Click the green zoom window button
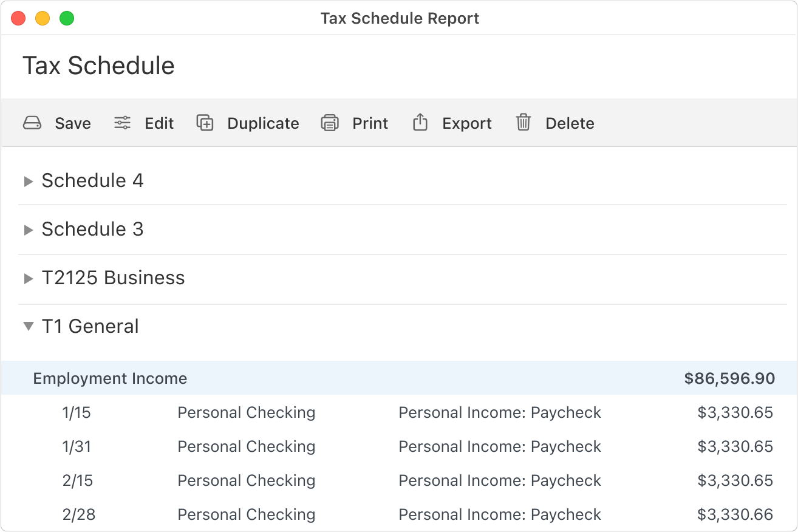This screenshot has height=532, width=798. tap(67, 18)
